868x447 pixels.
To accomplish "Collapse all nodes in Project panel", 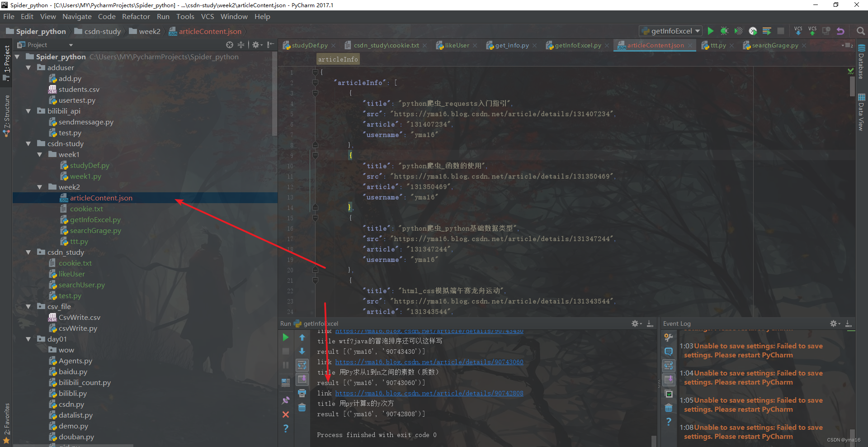I will (x=241, y=45).
